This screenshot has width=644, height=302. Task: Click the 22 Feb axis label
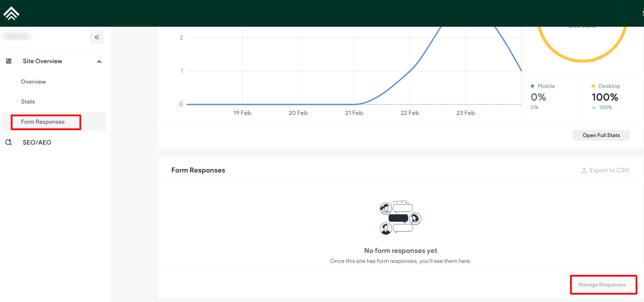pos(410,113)
